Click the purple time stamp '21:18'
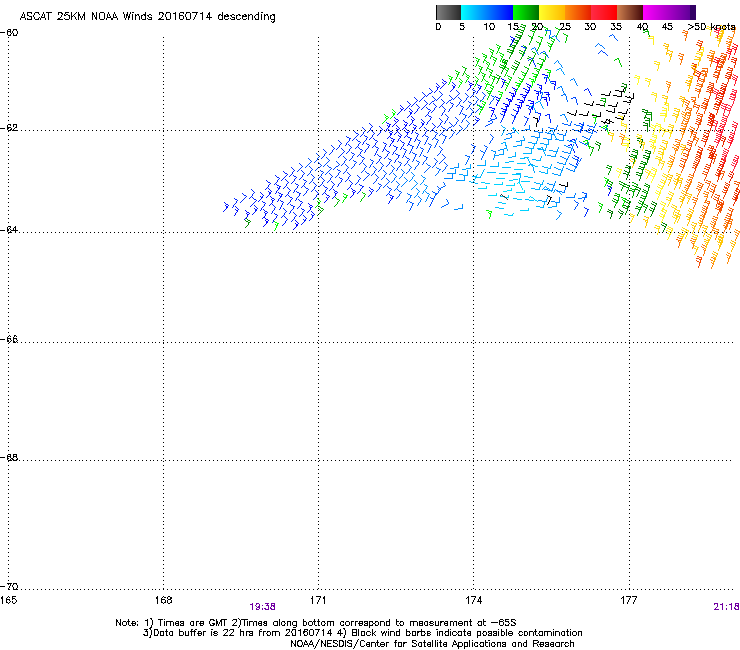Image resolution: width=740 pixels, height=650 pixels. [x=726, y=607]
